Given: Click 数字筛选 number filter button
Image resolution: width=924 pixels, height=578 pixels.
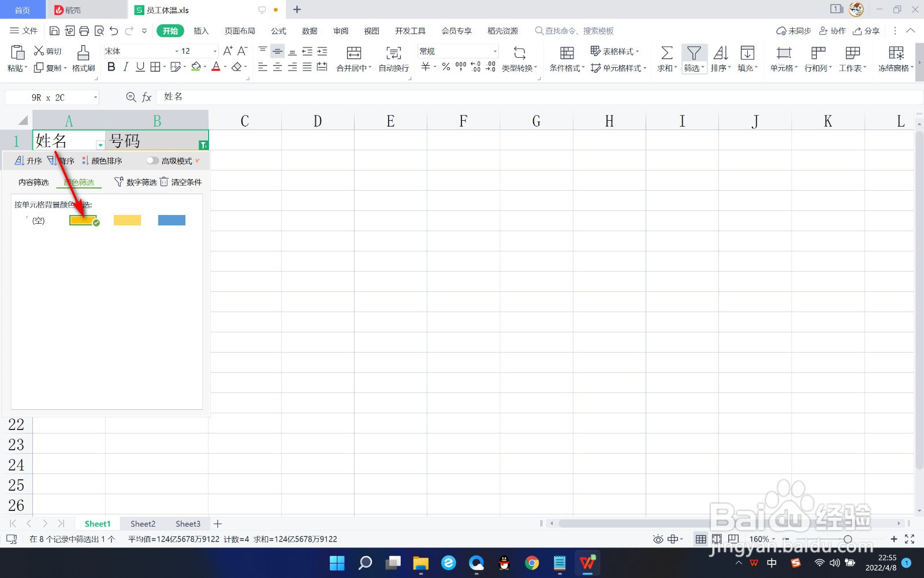Looking at the screenshot, I should click(136, 182).
